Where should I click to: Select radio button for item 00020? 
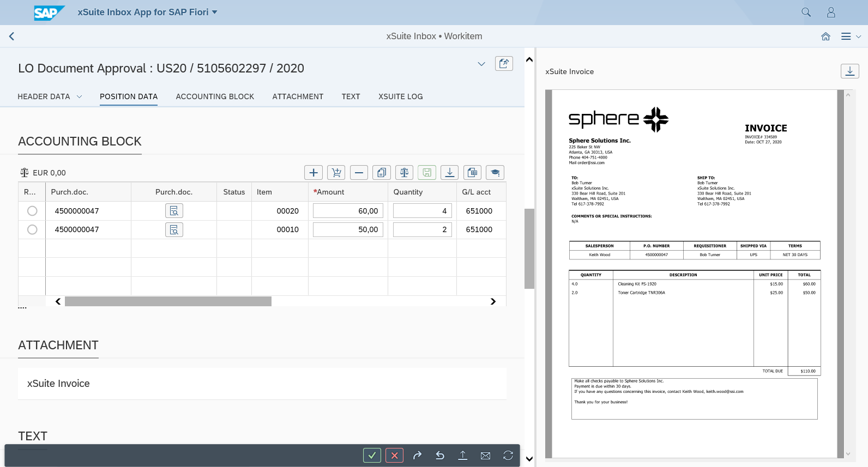(x=32, y=211)
